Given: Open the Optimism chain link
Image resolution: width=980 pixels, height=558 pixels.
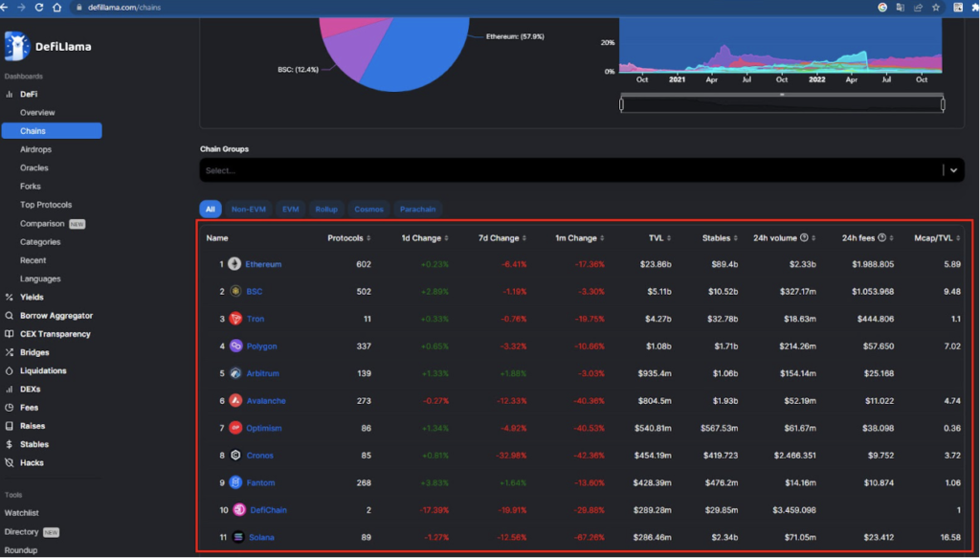Looking at the screenshot, I should 264,428.
